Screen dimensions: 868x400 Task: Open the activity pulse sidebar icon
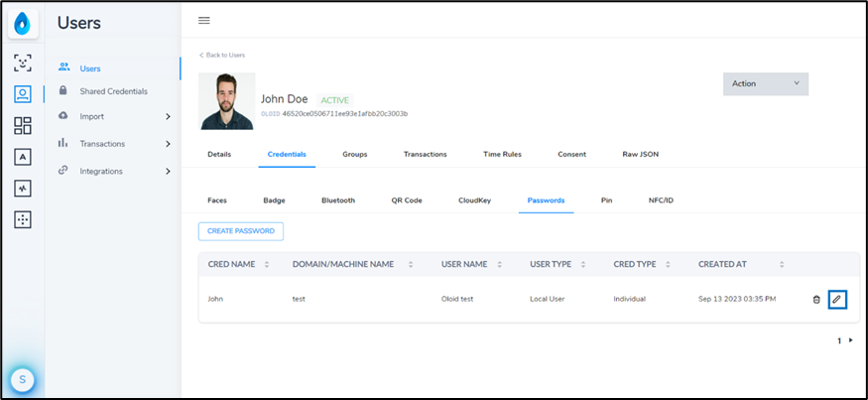pos(23,189)
